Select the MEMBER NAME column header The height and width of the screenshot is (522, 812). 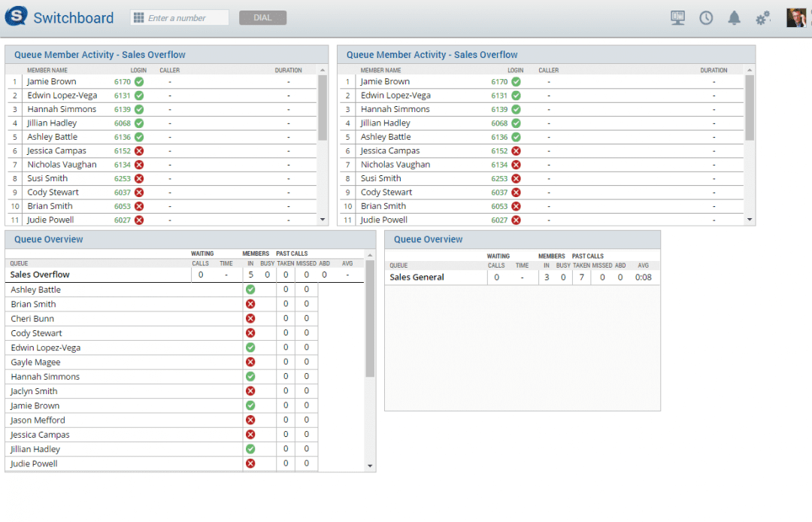[x=48, y=69]
